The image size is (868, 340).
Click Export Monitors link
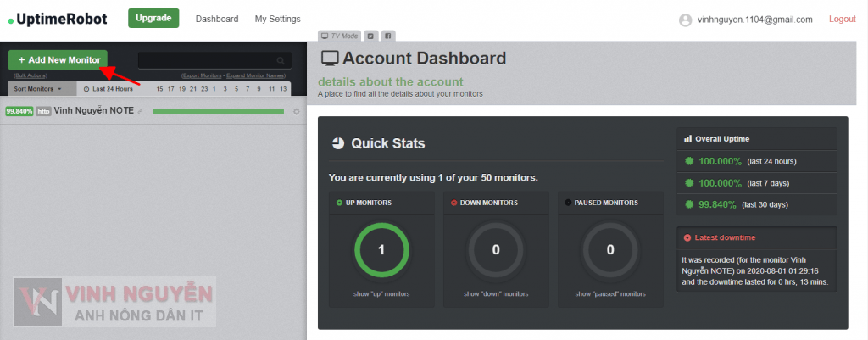click(202, 75)
